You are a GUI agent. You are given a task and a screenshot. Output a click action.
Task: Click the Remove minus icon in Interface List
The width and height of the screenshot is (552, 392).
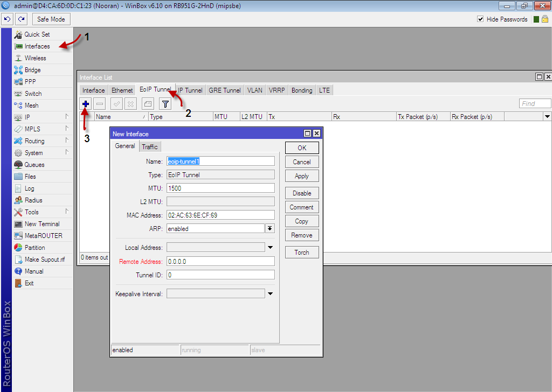[100, 104]
